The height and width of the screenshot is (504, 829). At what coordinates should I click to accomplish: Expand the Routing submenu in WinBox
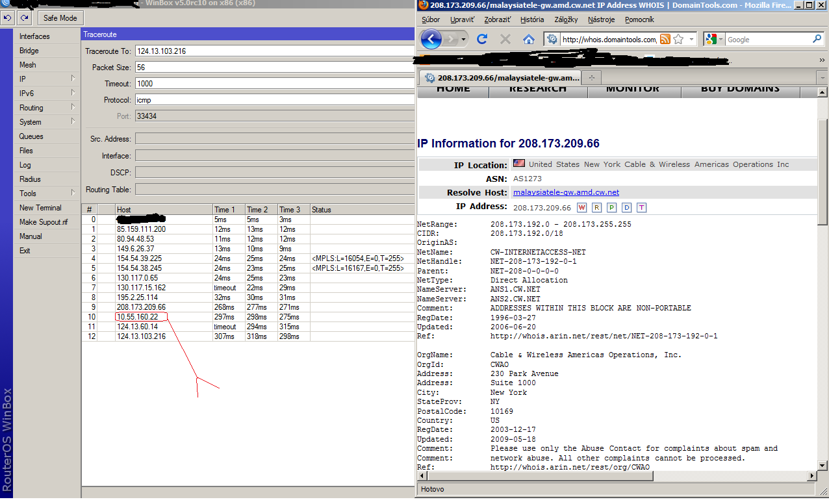73,107
